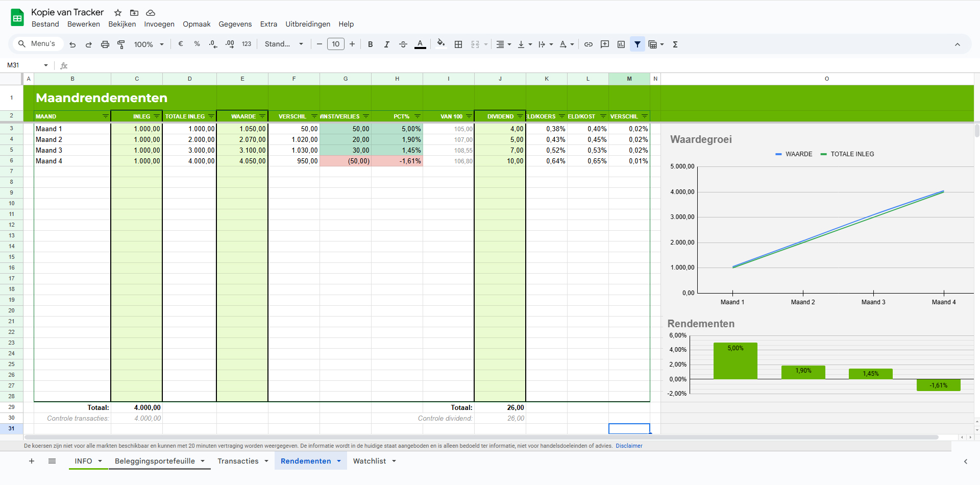Select the paint format roller icon

click(x=121, y=44)
